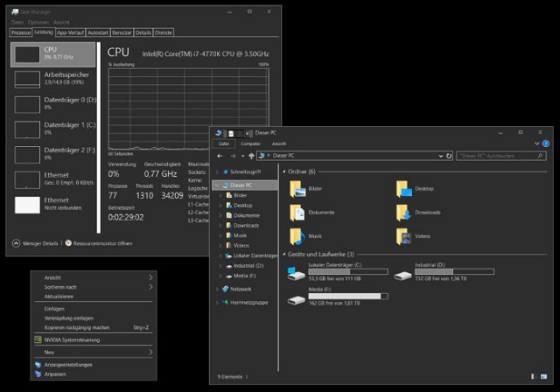
Task: Open Explorer help via the blue question mark
Action: point(546,143)
